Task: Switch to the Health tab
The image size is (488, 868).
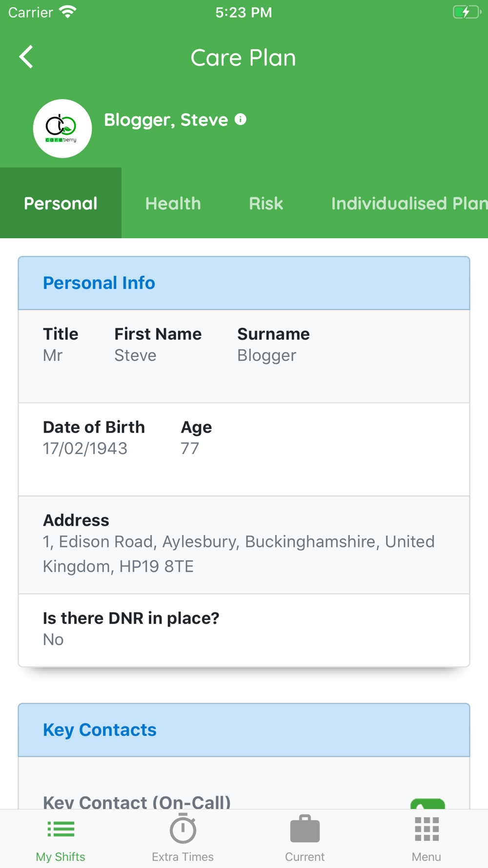Action: click(x=173, y=203)
